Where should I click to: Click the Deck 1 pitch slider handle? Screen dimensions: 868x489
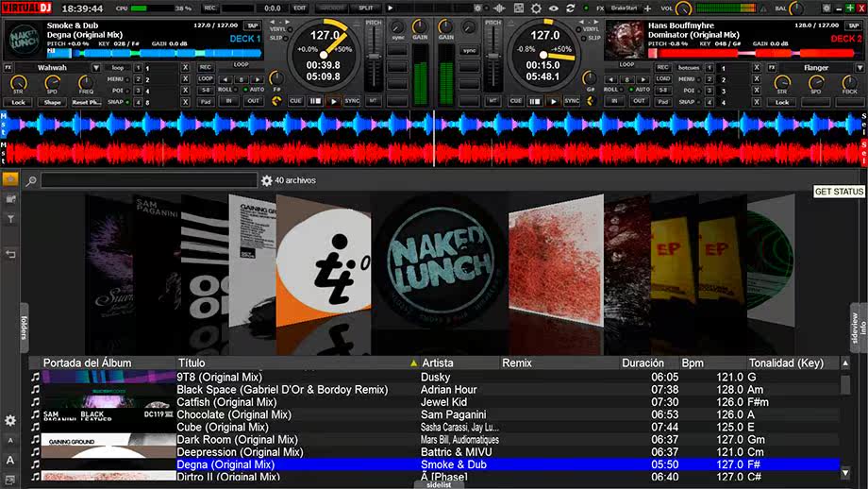[x=375, y=57]
